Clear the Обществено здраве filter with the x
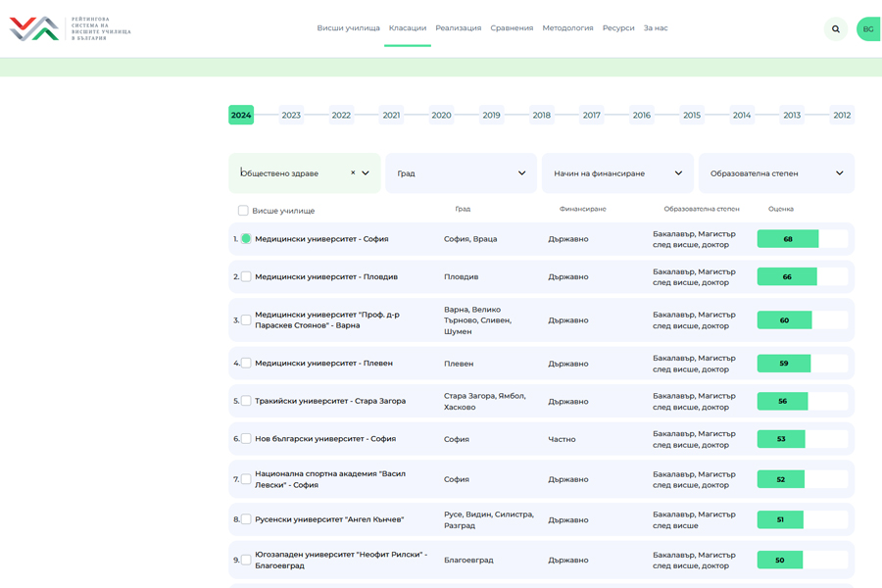The width and height of the screenshot is (882, 588). coord(353,172)
